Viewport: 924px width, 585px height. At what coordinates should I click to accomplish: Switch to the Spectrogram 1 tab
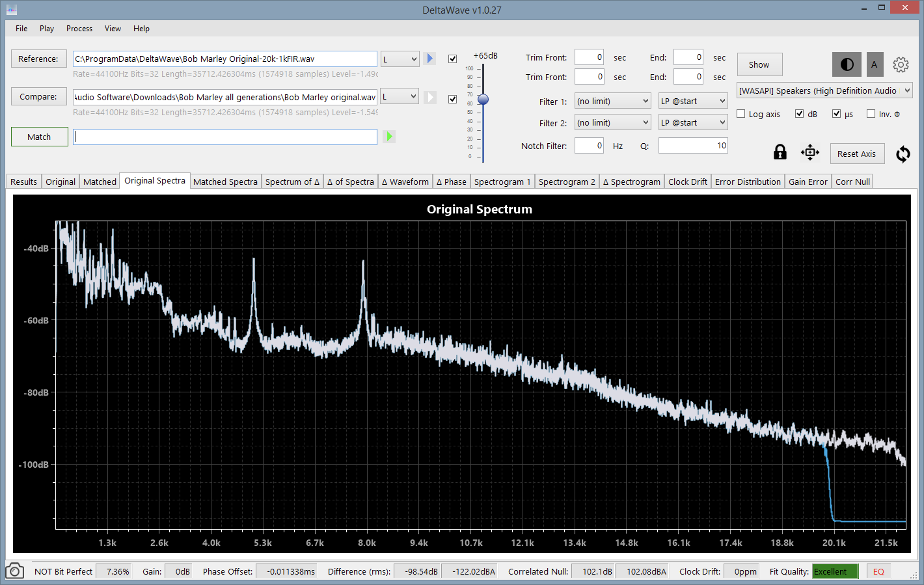pyautogui.click(x=502, y=182)
